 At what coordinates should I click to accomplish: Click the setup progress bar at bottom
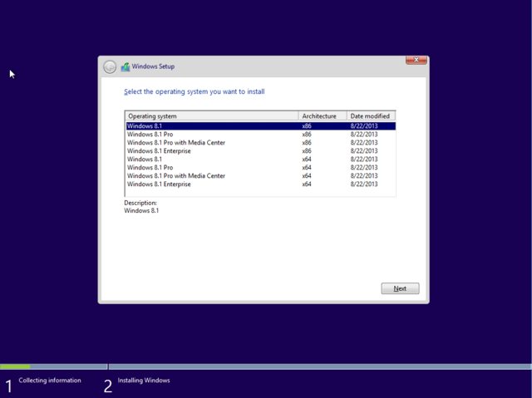click(x=266, y=366)
